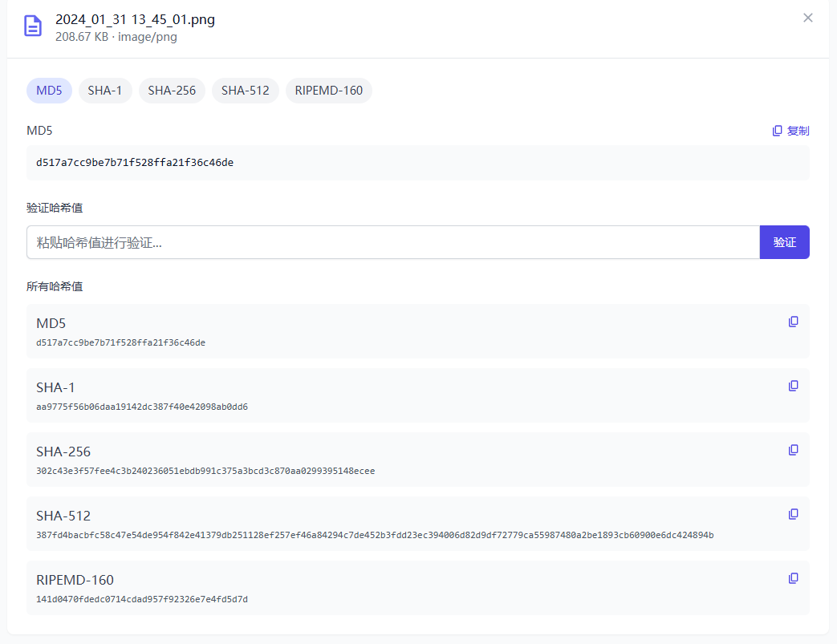Click the long SHA-512 hash string
The width and height of the screenshot is (837, 644).
[375, 535]
